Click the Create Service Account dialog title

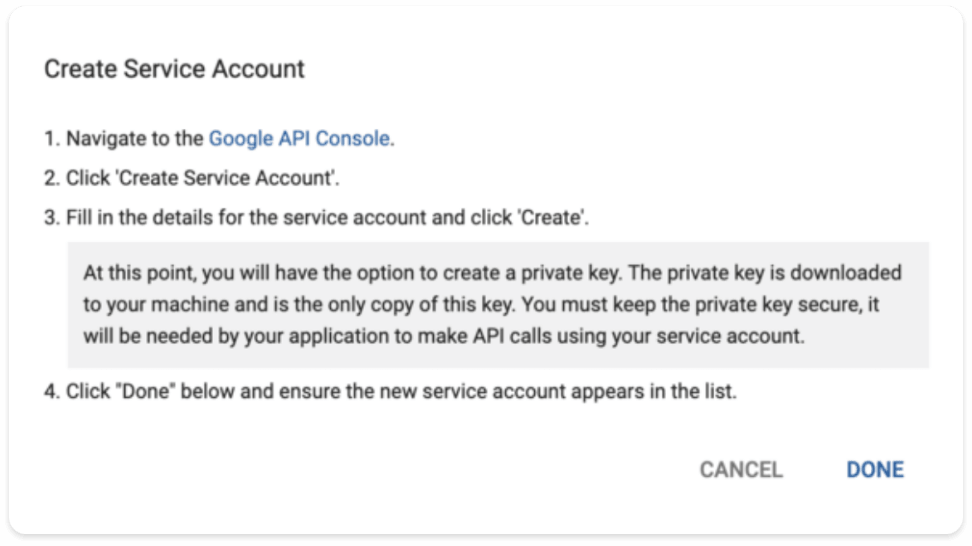pyautogui.click(x=174, y=69)
